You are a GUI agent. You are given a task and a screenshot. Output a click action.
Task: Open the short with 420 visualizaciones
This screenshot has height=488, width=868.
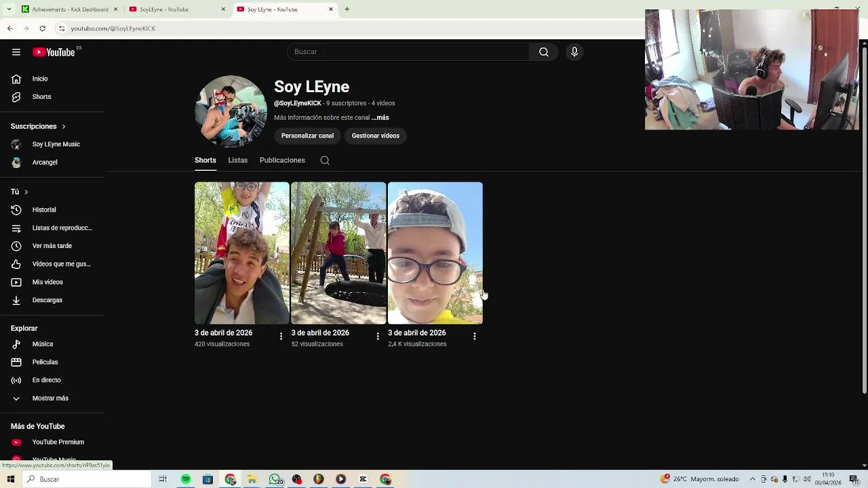coord(242,253)
